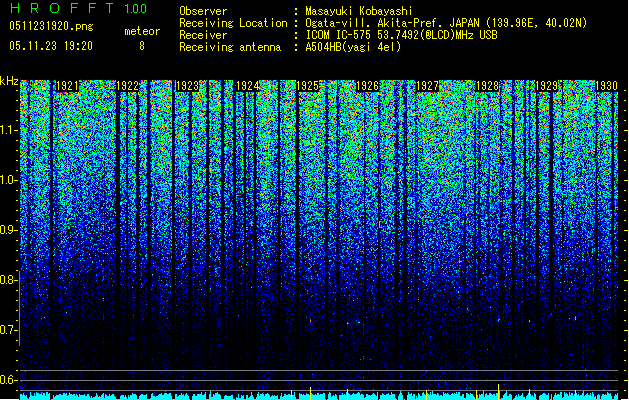Click the 0.6 frequency axis label
629x400 pixels.
[x=9, y=380]
